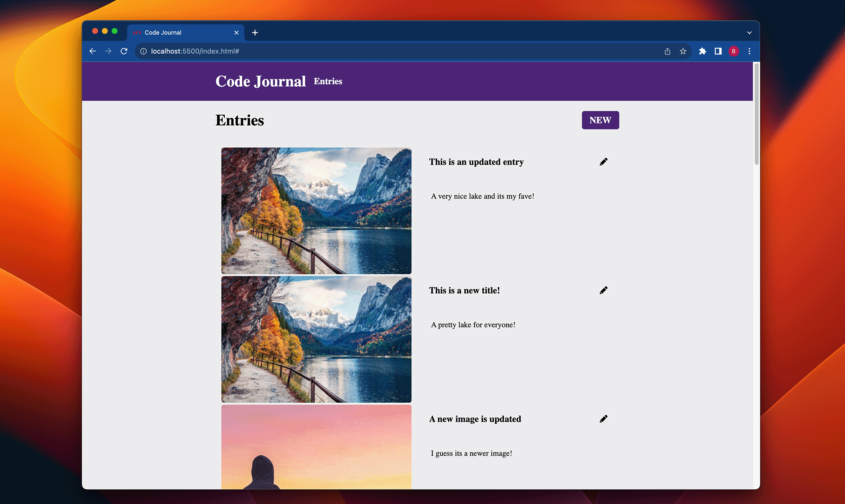
Task: Click title 'This is a new title!'
Action: (x=464, y=290)
